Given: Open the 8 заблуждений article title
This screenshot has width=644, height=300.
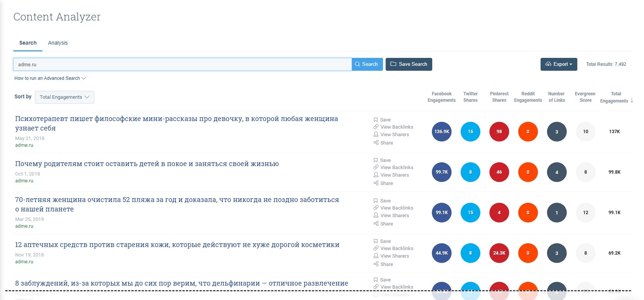Looking at the screenshot, I should coord(181,283).
